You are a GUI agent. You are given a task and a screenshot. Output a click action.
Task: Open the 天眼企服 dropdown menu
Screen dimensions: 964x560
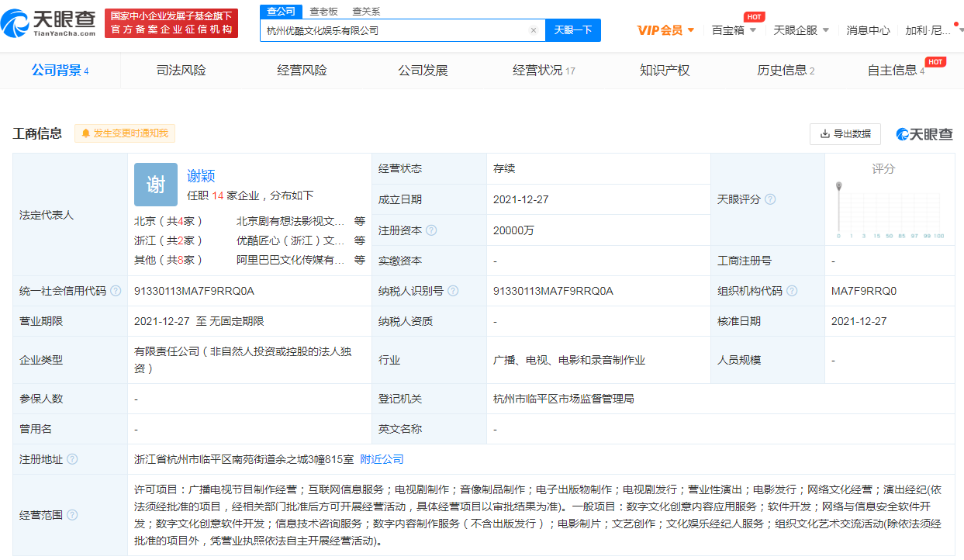[x=801, y=29]
